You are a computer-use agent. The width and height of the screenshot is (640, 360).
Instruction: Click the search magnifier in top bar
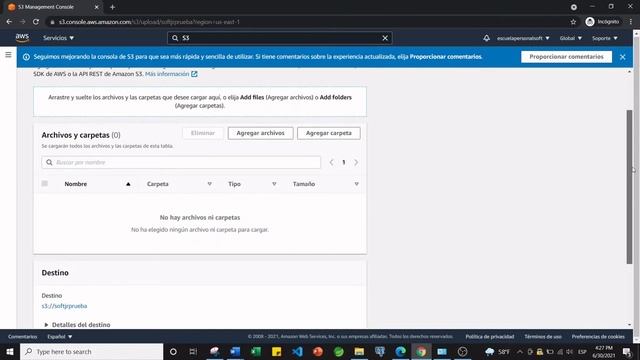click(175, 38)
